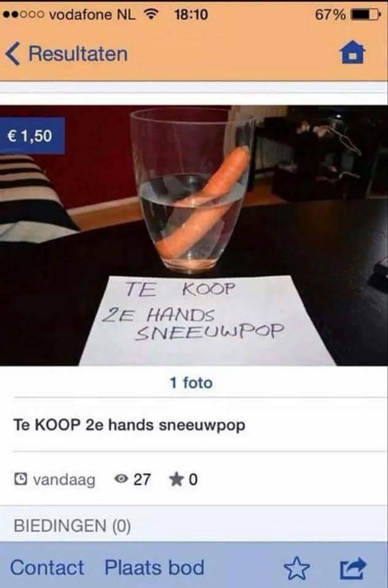The image size is (388, 588).
Task: Tap the 1 foto counter label
Action: pos(191,383)
